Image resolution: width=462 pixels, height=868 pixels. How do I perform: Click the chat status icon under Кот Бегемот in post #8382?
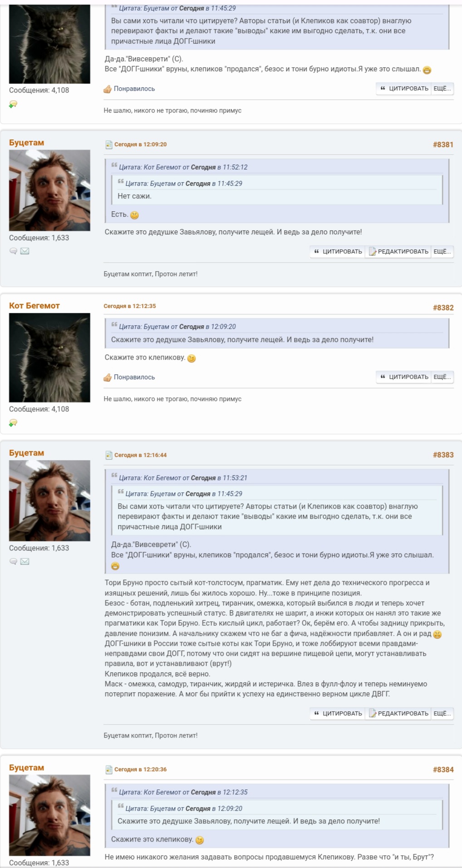[13, 423]
